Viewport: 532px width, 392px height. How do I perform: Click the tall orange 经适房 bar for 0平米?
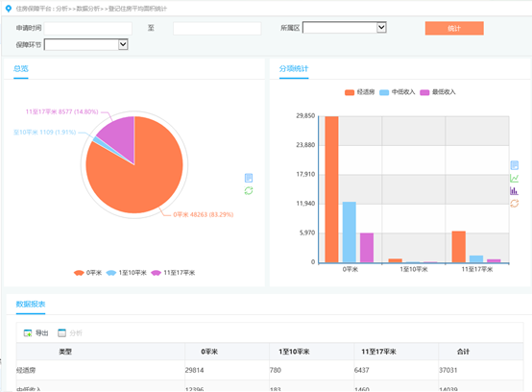point(331,189)
